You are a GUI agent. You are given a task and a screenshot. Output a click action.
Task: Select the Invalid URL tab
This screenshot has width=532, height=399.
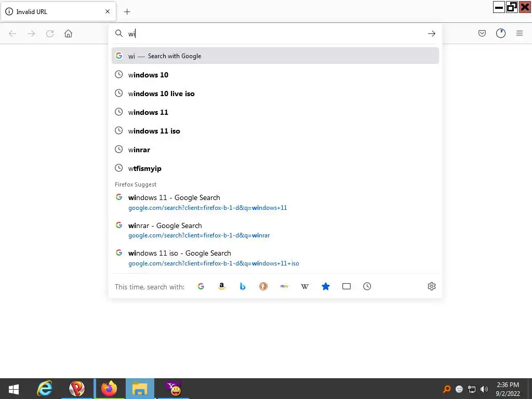(58, 12)
